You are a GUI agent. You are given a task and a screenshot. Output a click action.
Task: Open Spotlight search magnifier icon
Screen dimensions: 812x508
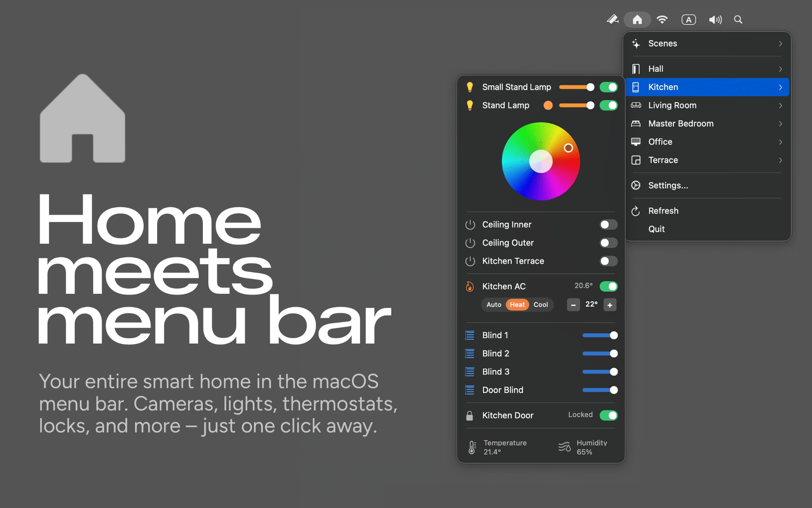point(738,20)
